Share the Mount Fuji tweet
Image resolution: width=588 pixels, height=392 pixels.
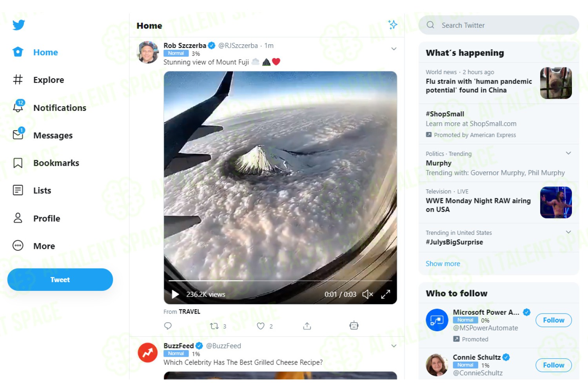[307, 326]
